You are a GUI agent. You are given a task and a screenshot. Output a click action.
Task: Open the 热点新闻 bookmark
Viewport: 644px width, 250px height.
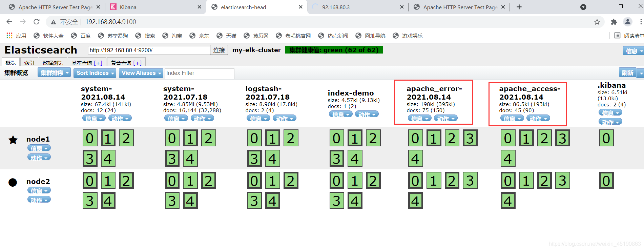pyautogui.click(x=333, y=36)
